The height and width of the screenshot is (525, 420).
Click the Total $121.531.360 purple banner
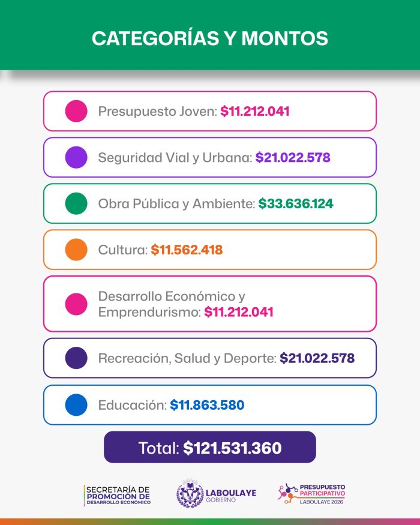tap(210, 448)
